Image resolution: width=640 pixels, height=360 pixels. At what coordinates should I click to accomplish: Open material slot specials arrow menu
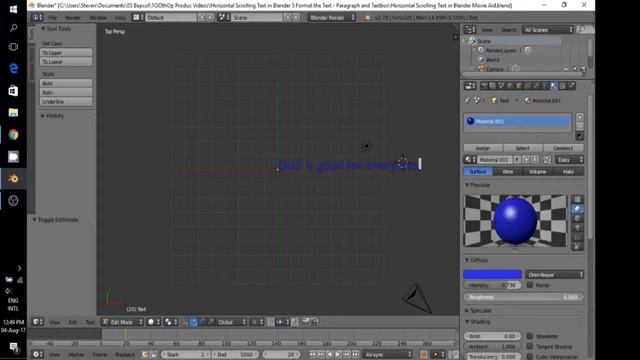(580, 136)
